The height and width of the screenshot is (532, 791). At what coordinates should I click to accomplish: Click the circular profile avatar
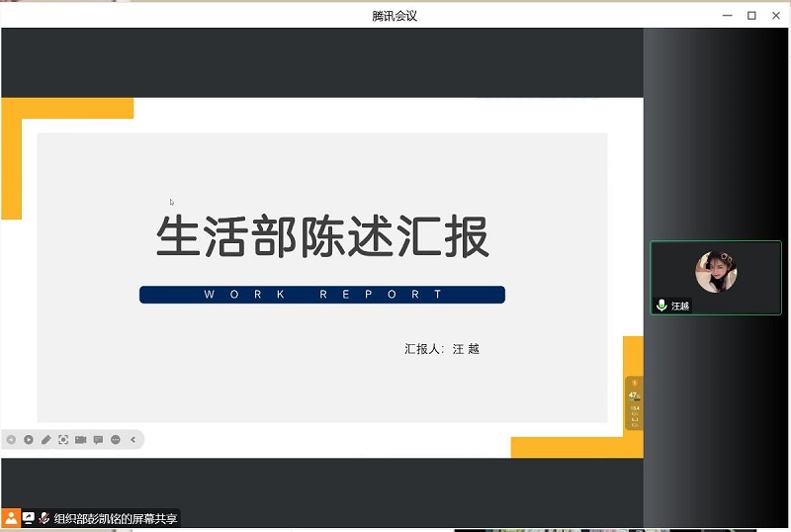(x=716, y=271)
